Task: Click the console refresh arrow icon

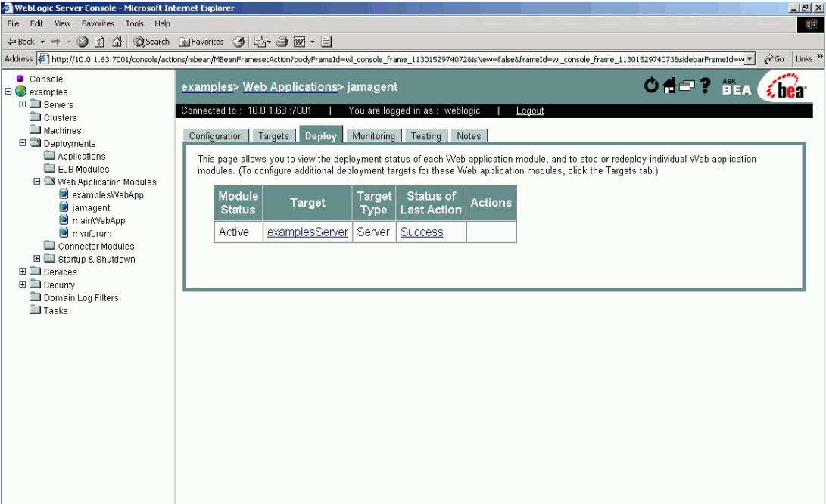Action: [652, 86]
